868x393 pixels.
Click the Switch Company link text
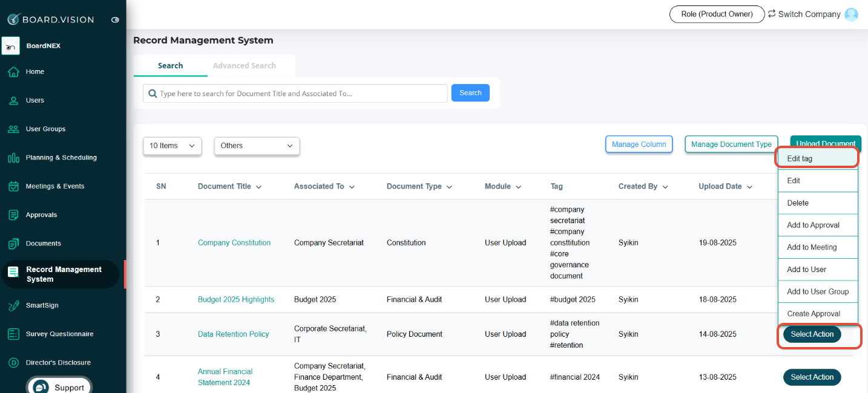(809, 15)
